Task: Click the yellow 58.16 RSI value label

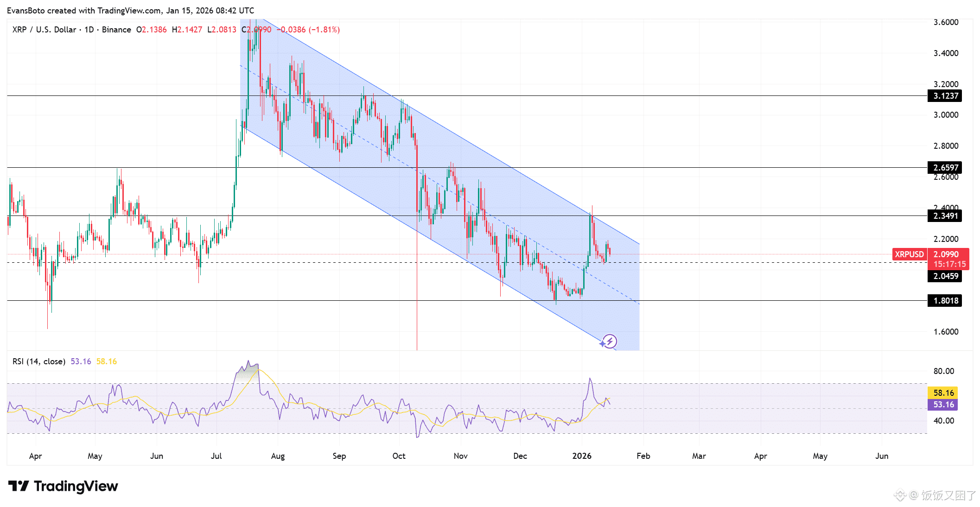Action: click(943, 393)
